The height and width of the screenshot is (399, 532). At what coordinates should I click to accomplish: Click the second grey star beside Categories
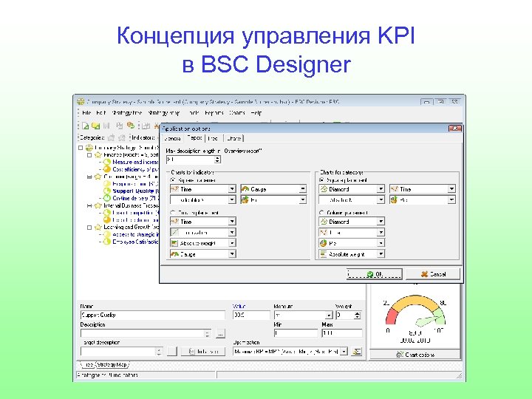coord(122,137)
